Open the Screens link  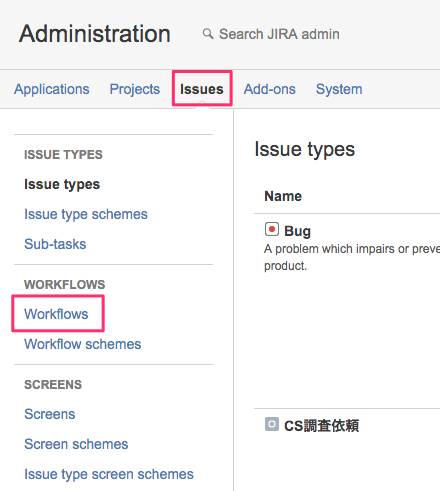tap(50, 414)
